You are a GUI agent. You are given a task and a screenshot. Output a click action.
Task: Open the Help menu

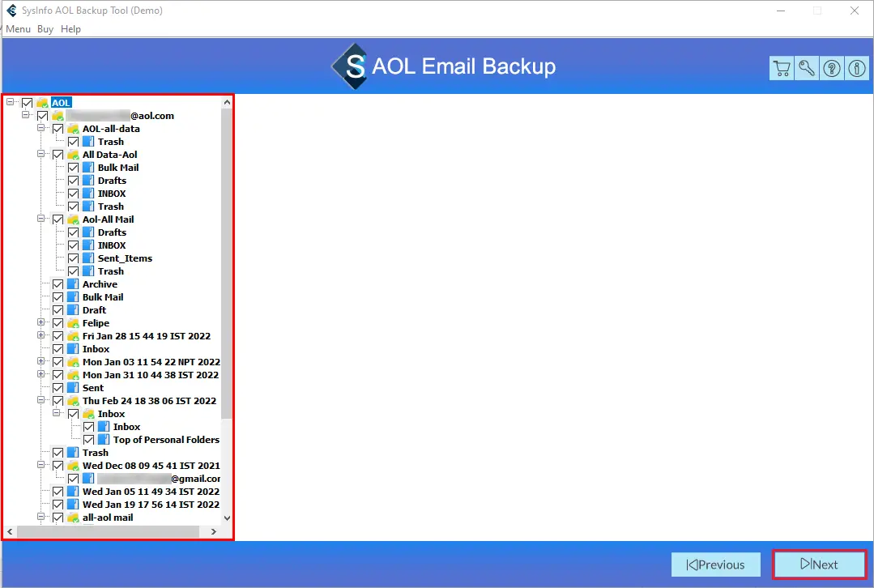(x=70, y=29)
